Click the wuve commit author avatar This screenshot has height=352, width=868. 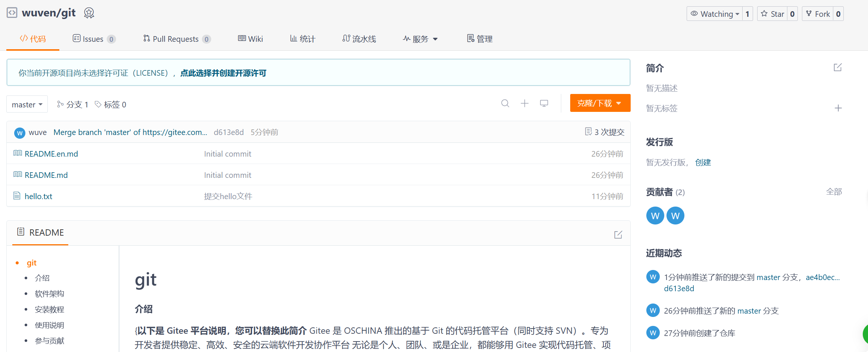pyautogui.click(x=19, y=133)
